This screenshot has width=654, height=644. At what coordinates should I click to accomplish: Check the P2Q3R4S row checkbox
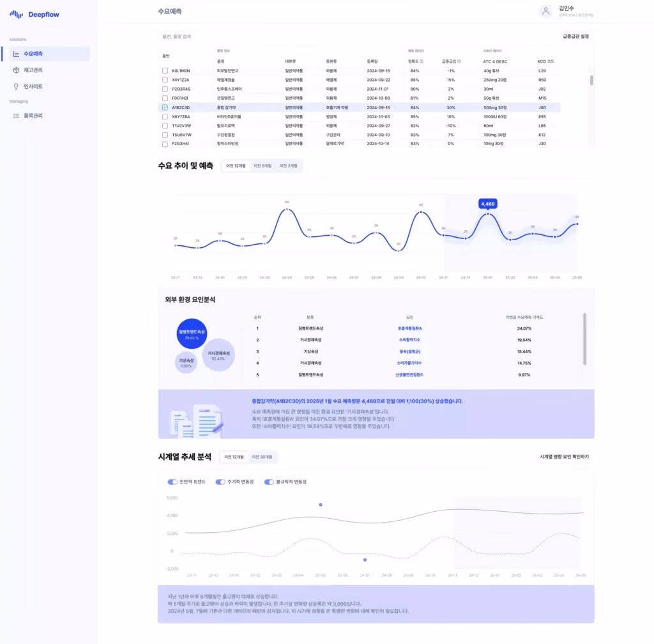click(x=165, y=89)
